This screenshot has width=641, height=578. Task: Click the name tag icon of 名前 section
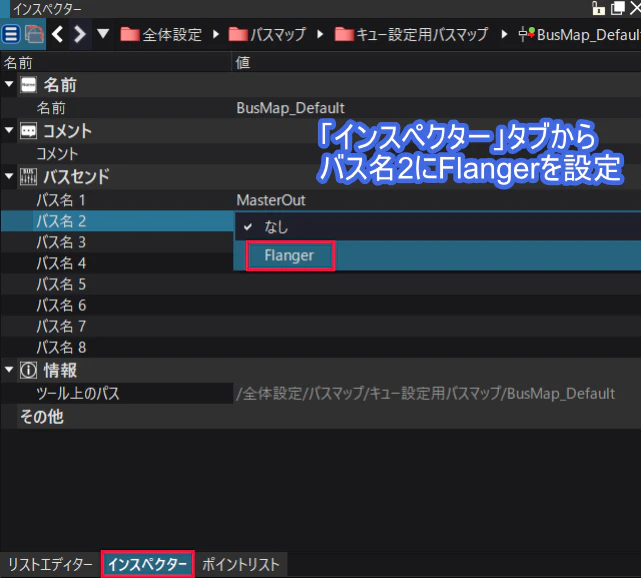tap(29, 85)
